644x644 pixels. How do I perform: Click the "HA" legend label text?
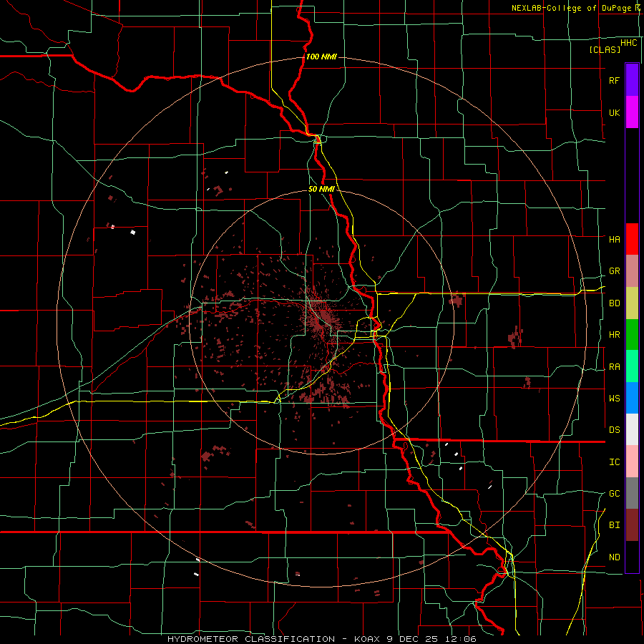[x=614, y=240]
